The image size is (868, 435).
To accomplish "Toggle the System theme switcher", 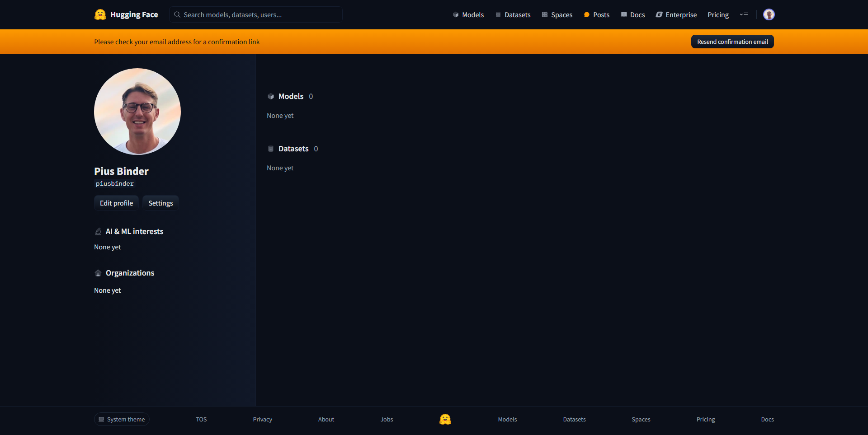I will 122,419.
